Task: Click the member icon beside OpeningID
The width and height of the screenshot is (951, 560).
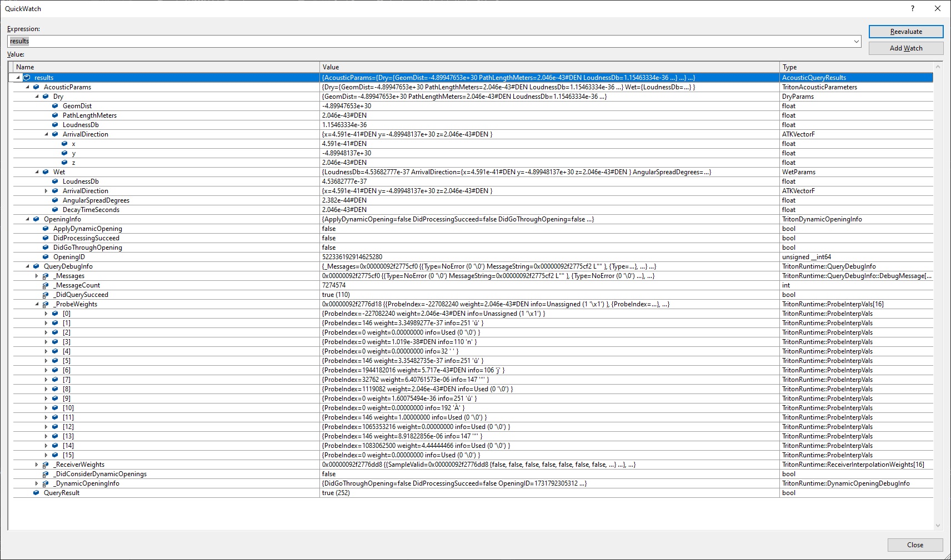Action: 46,257
